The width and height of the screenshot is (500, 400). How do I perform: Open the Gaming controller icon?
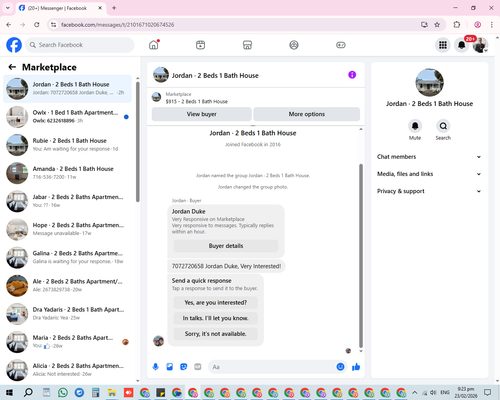tap(341, 45)
